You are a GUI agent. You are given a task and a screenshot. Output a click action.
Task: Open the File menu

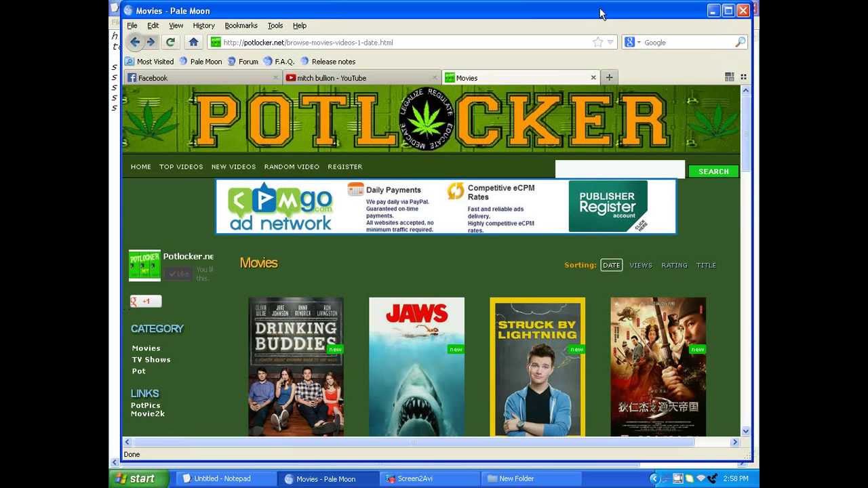pyautogui.click(x=132, y=26)
